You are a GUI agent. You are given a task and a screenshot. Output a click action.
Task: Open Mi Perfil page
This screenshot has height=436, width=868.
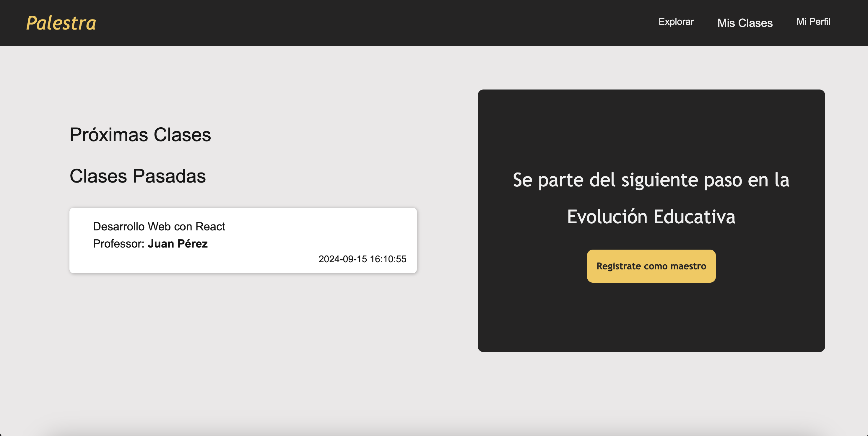tap(813, 22)
